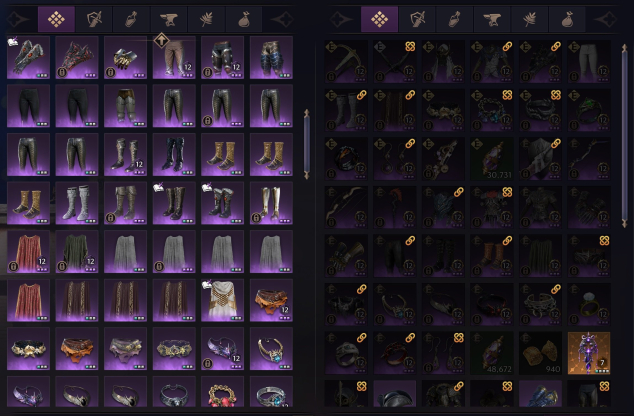
Task: Select the potion stack showing 30,731
Action: click(492, 158)
